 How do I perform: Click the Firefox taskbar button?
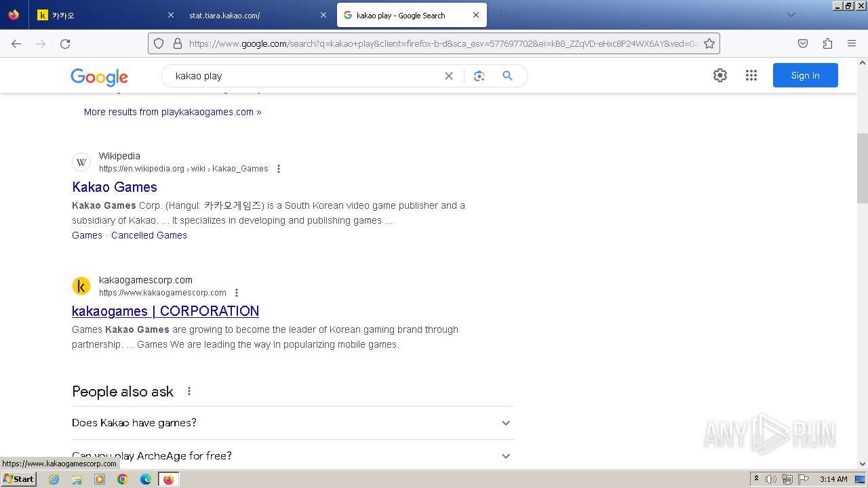[x=168, y=479]
